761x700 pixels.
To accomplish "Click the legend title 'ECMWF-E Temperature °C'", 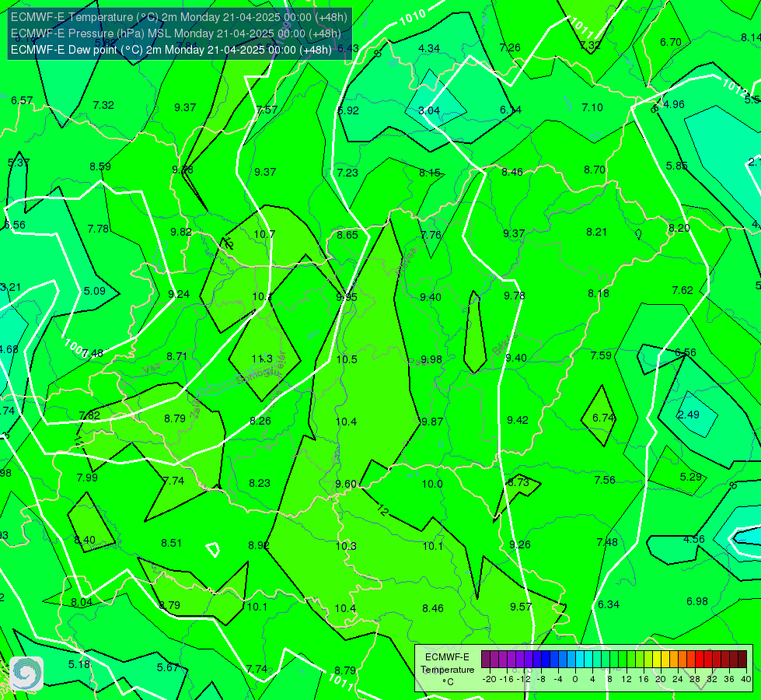I will pos(447,670).
